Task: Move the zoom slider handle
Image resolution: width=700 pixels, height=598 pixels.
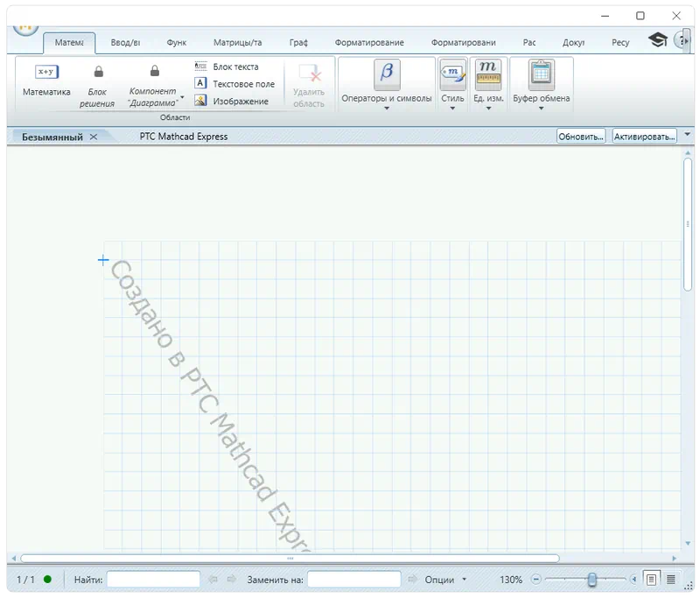Action: (592, 580)
